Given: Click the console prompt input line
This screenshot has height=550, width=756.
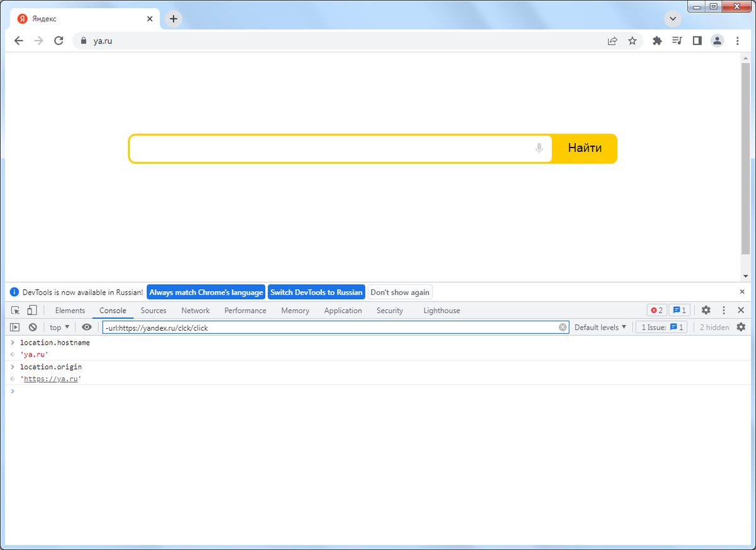Looking at the screenshot, I should [378, 391].
